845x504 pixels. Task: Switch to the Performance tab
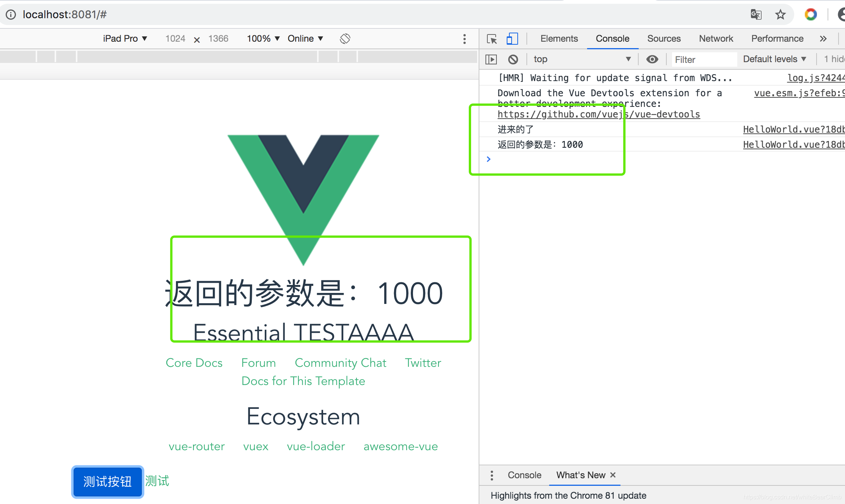click(x=777, y=39)
